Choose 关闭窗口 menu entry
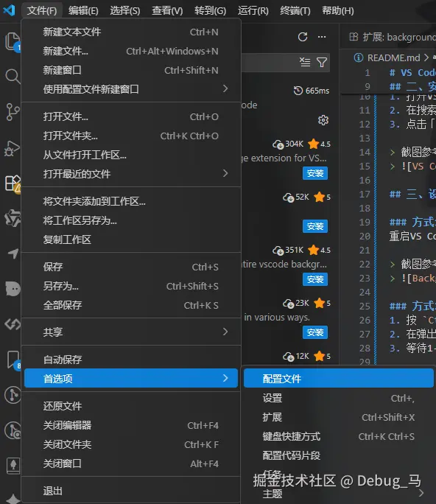The width and height of the screenshot is (436, 504). pos(131,463)
